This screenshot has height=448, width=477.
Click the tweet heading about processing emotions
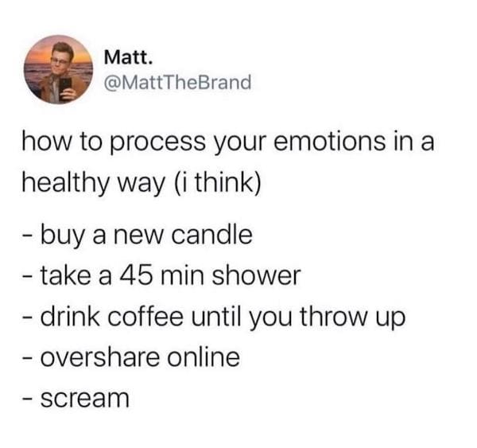point(228,163)
